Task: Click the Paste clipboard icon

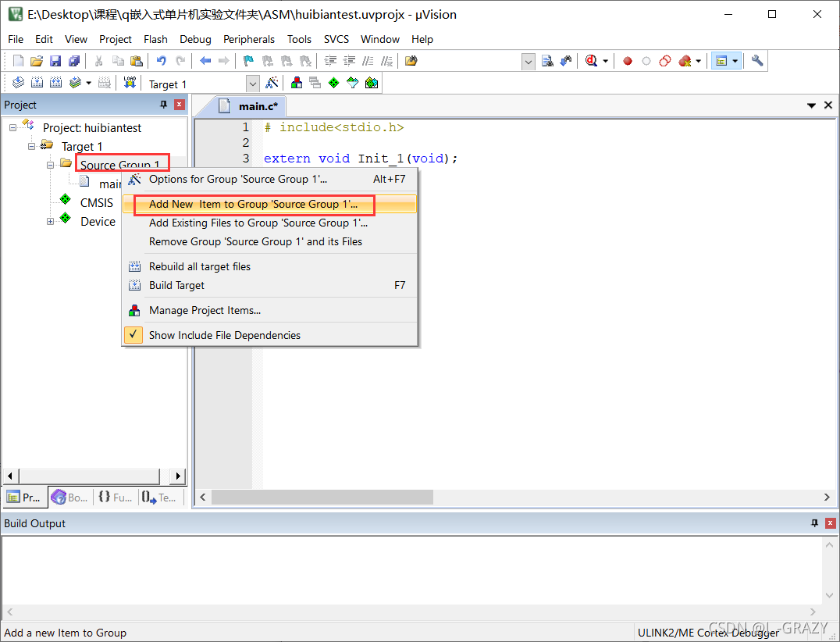Action: tap(137, 61)
